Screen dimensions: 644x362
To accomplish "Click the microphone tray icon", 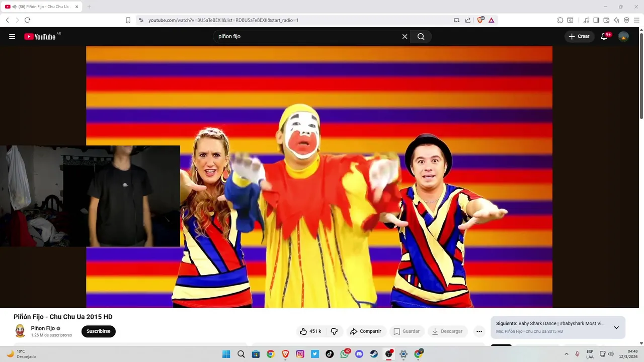I will [x=577, y=354].
